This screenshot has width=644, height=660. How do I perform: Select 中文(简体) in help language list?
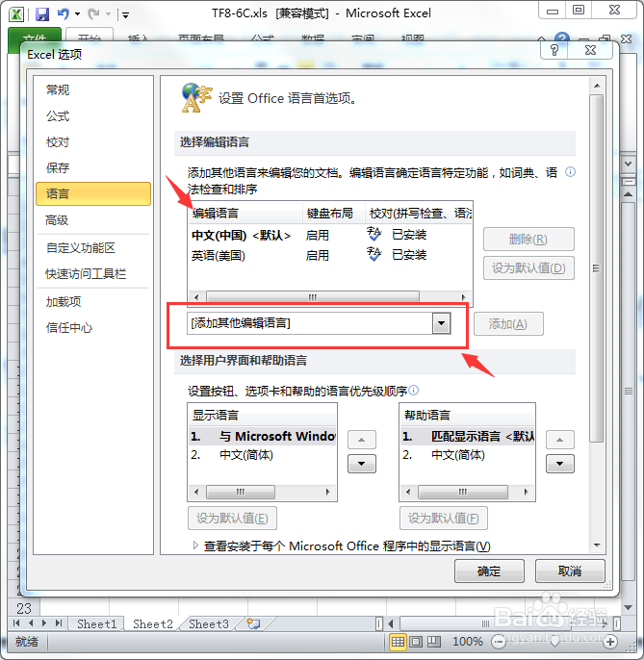(x=467, y=455)
